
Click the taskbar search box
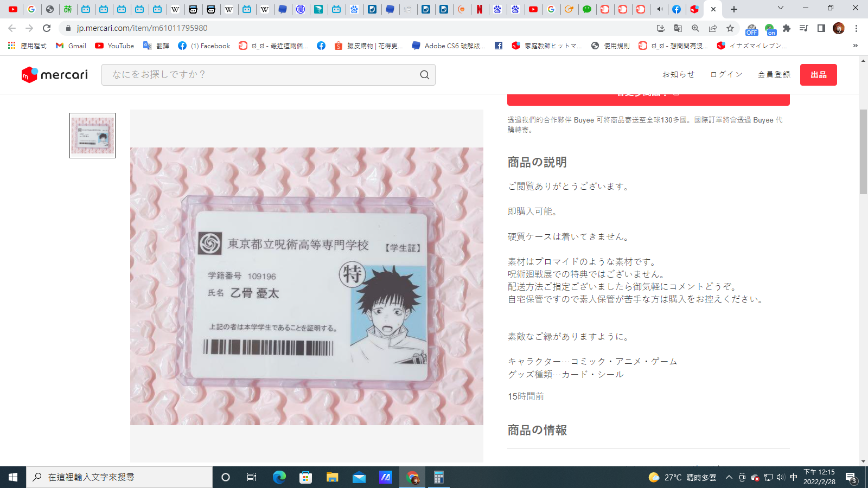point(119,477)
